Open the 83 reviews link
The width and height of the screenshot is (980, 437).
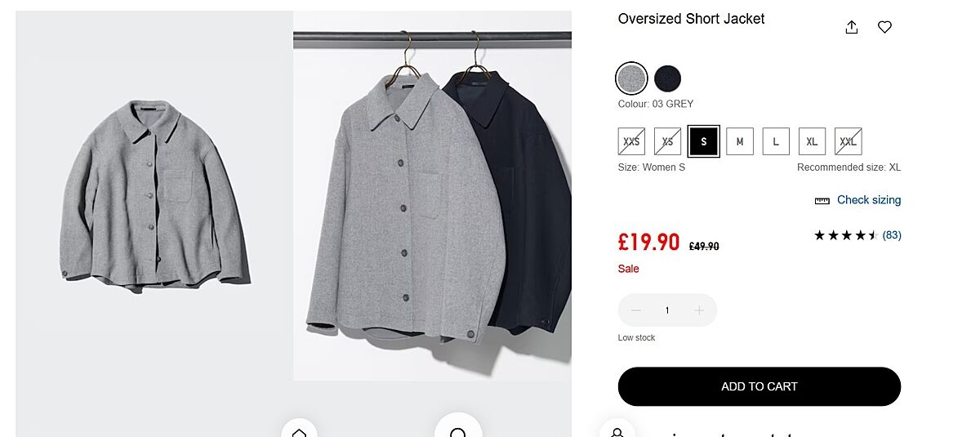pyautogui.click(x=892, y=235)
